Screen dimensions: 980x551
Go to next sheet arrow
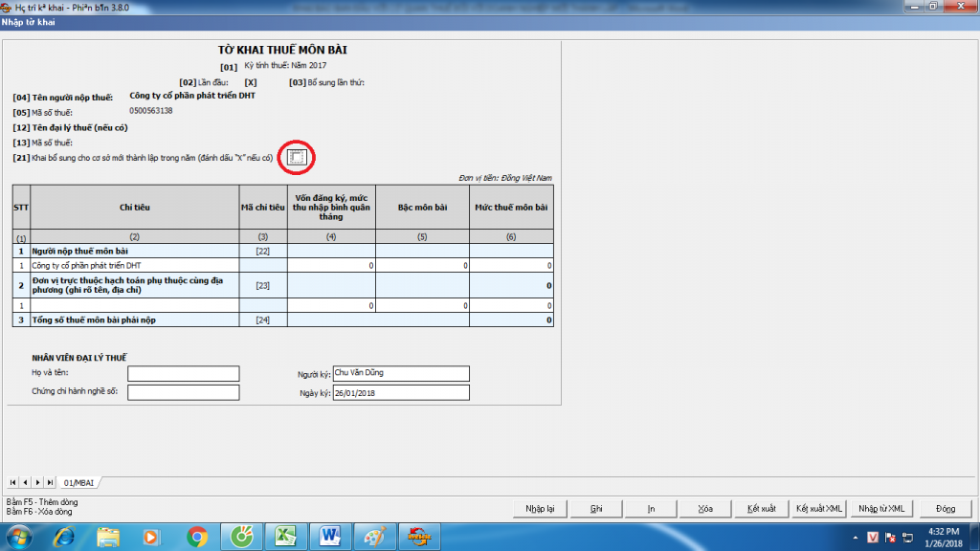pos(36,481)
